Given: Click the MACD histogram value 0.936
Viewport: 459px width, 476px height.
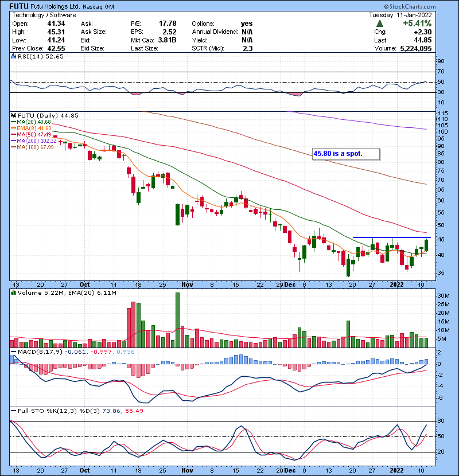Looking at the screenshot, I should (126, 352).
